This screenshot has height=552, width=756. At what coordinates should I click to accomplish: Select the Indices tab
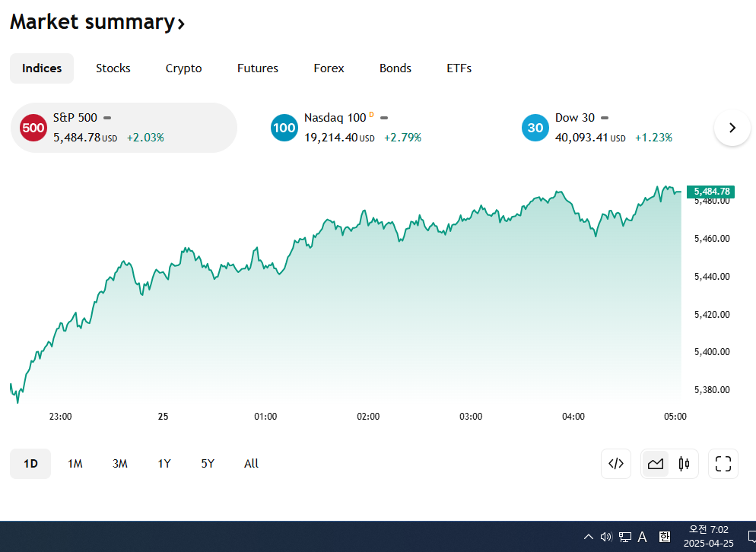[x=42, y=68]
